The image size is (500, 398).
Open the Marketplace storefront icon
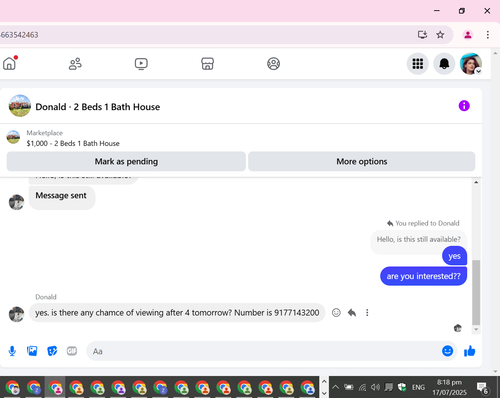click(x=207, y=63)
